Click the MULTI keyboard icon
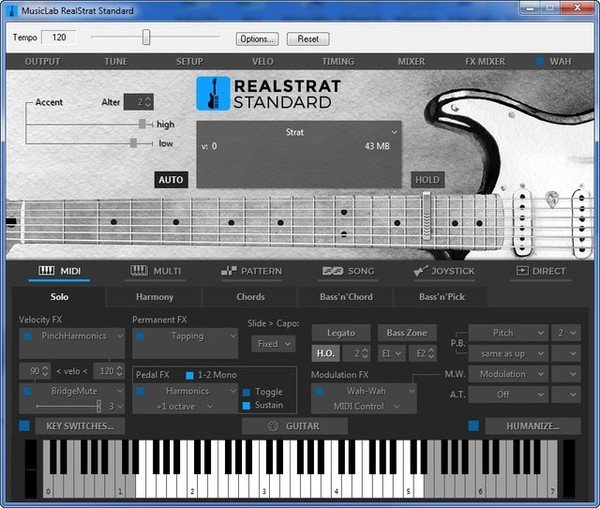 pos(139,270)
